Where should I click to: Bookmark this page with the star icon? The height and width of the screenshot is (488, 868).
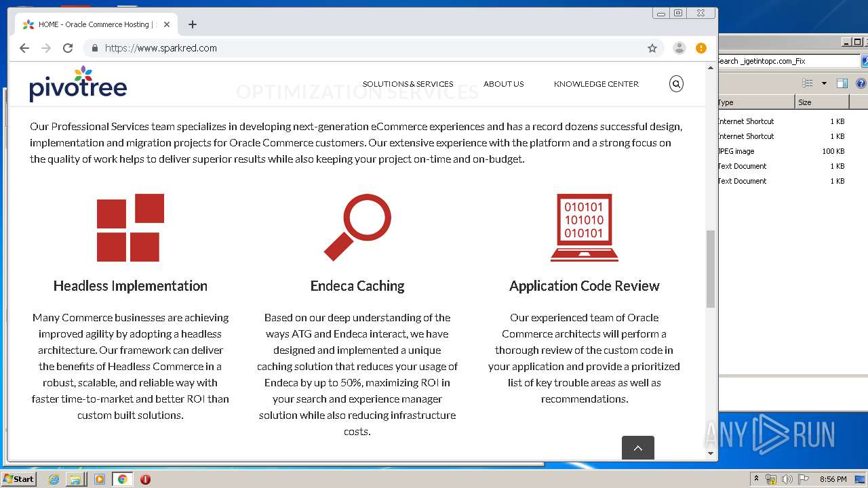pos(652,48)
